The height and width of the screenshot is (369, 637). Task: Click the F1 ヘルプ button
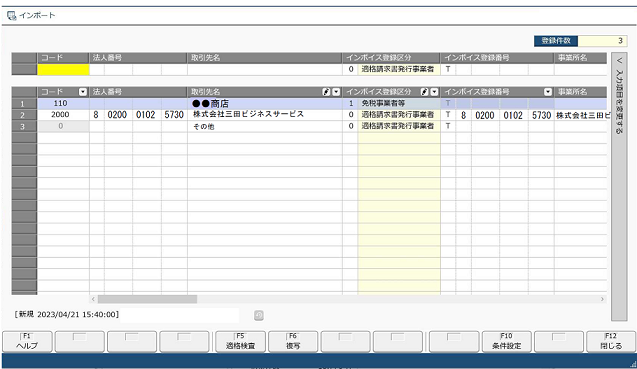(x=27, y=341)
